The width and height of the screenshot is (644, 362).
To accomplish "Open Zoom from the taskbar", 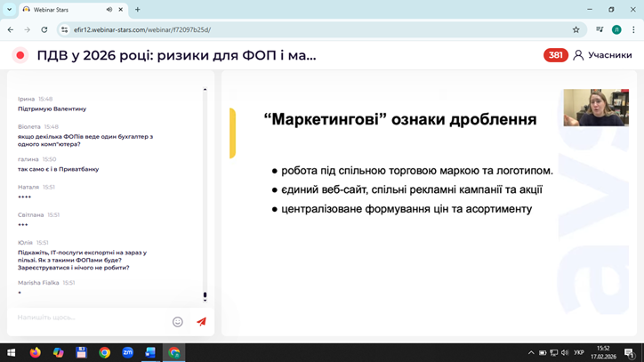I will 127,352.
